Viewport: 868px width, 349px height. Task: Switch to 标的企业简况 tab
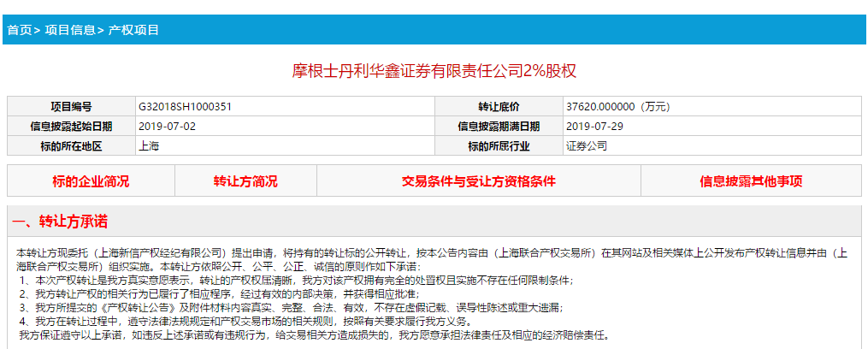91,181
